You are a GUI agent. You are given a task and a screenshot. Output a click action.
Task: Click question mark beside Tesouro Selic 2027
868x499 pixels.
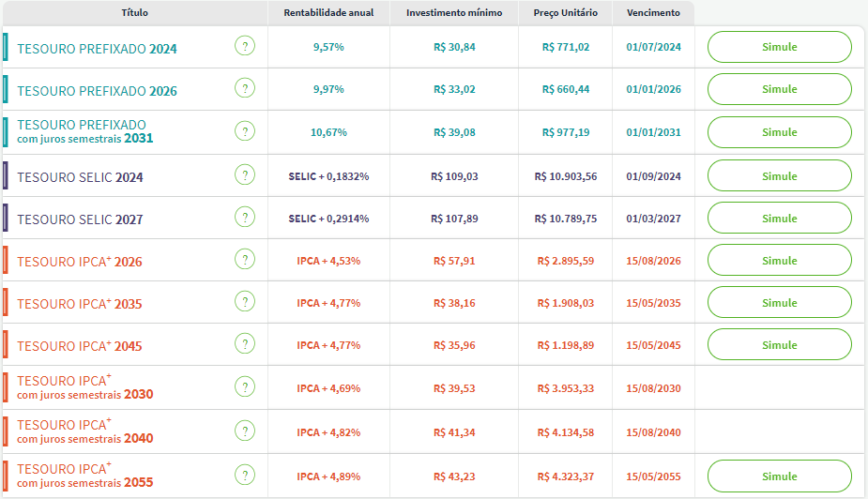click(x=245, y=217)
